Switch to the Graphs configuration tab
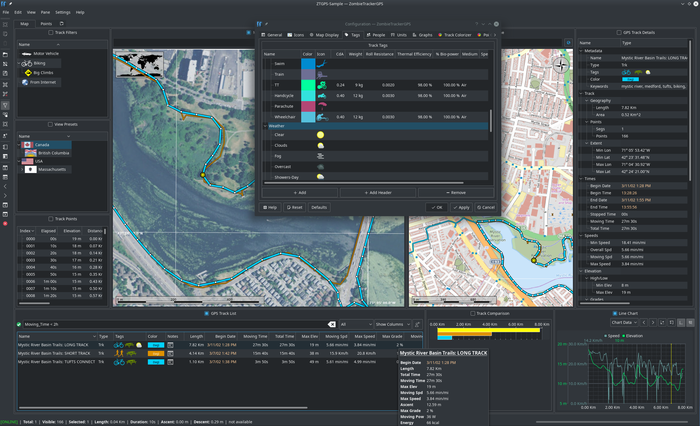The width and height of the screenshot is (700, 426). tap(423, 34)
